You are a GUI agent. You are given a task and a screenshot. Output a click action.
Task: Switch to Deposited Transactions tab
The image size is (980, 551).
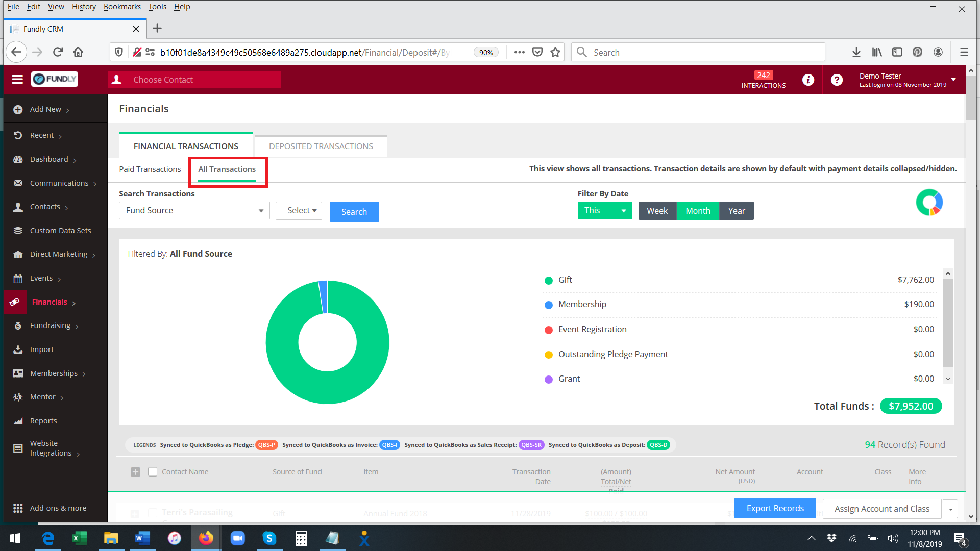click(321, 146)
